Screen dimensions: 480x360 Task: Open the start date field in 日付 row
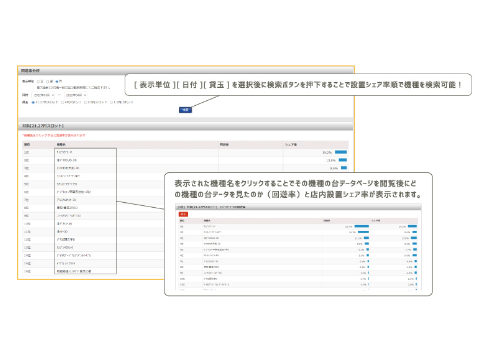coord(43,95)
